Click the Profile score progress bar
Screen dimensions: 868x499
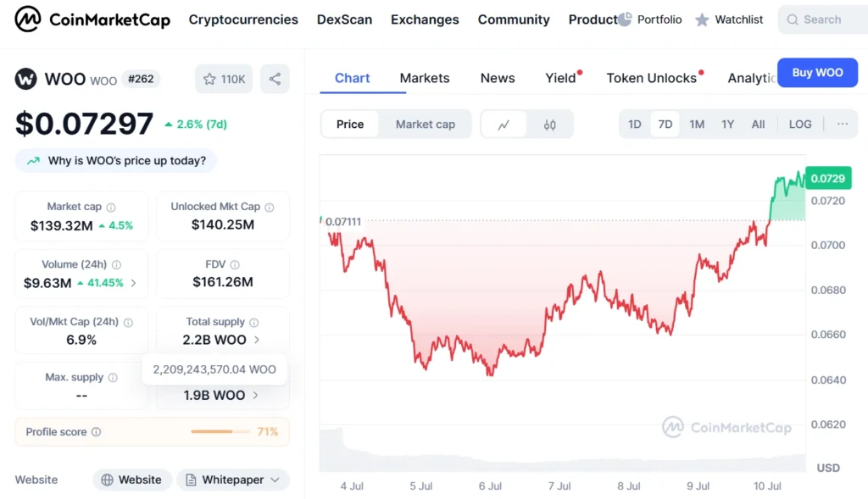220,431
